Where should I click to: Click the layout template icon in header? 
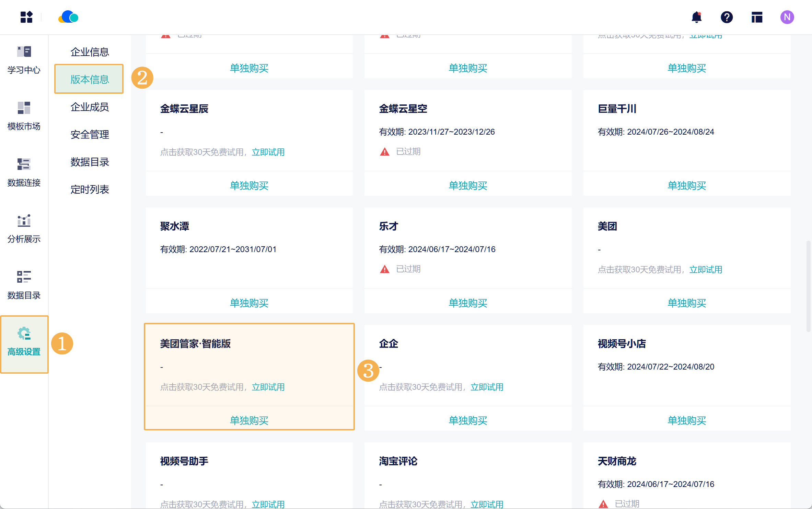757,17
